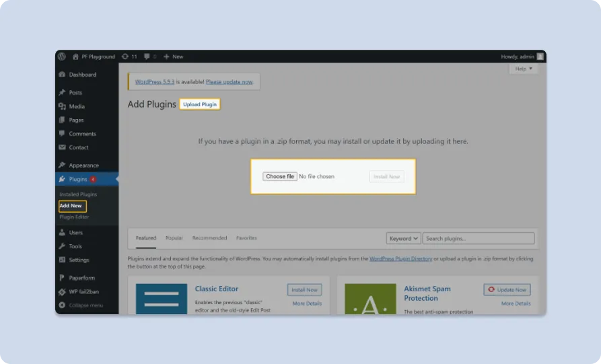Image resolution: width=601 pixels, height=364 pixels.
Task: Click the red plugin update badge 4
Action: pyautogui.click(x=93, y=180)
